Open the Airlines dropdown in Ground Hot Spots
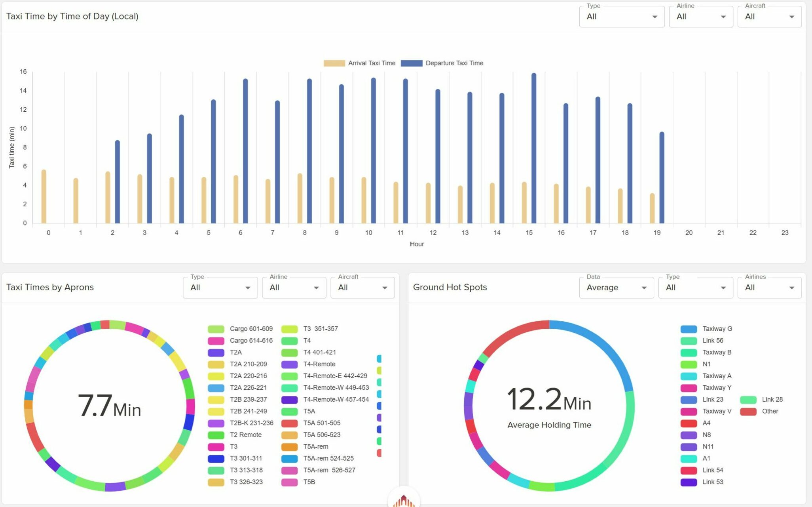 [x=769, y=288]
